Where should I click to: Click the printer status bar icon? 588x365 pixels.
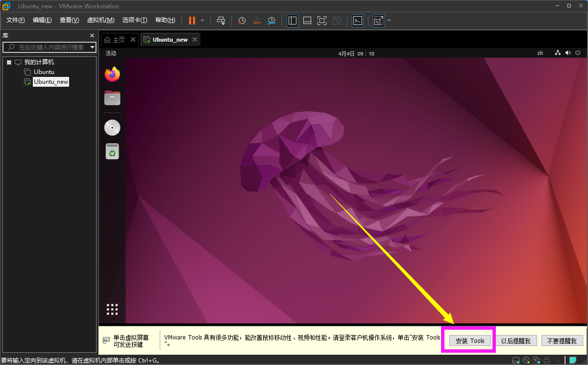pyautogui.click(x=547, y=360)
